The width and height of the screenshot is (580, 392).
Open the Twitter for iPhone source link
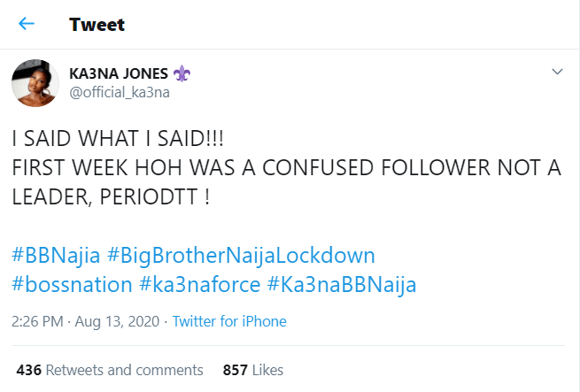[x=229, y=321]
